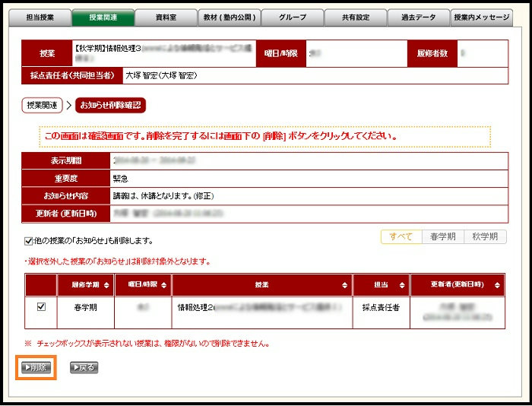Image resolution: width=532 pixels, height=406 pixels.
Task: Switch to the 過去データ tab
Action: click(x=419, y=17)
